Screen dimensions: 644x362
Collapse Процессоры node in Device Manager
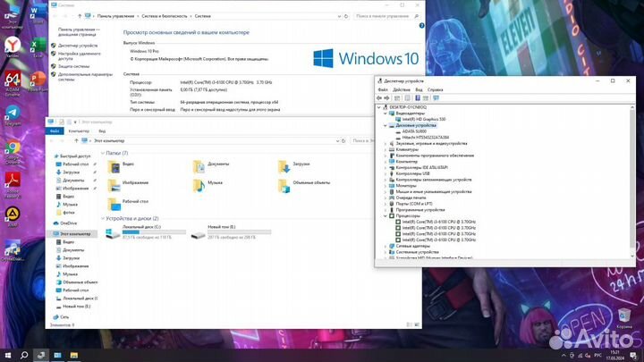(x=386, y=216)
